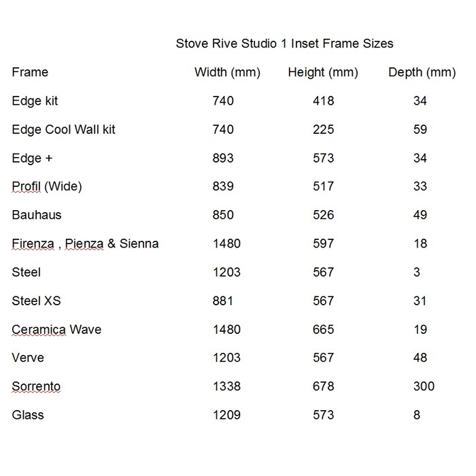Select the Edge kit row label
This screenshot has width=476, height=476.
tap(35, 101)
